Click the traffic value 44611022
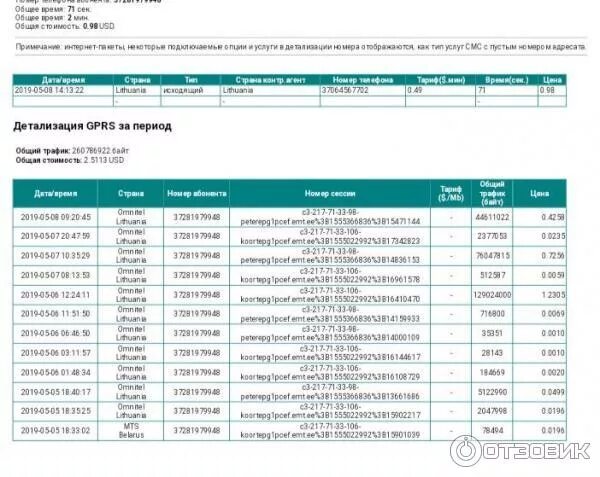 pyautogui.click(x=492, y=217)
